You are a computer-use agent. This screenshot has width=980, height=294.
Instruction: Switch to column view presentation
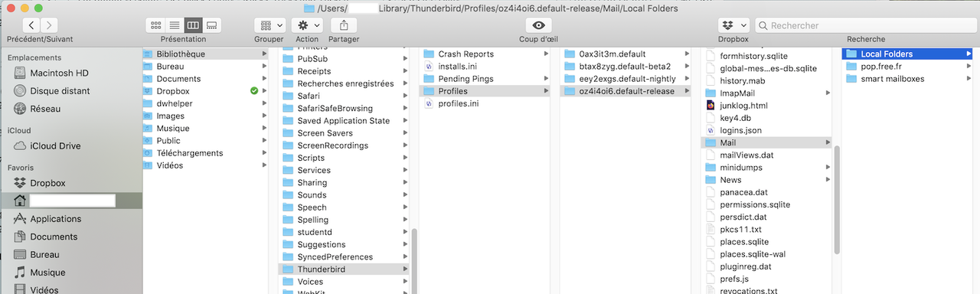[x=193, y=25]
